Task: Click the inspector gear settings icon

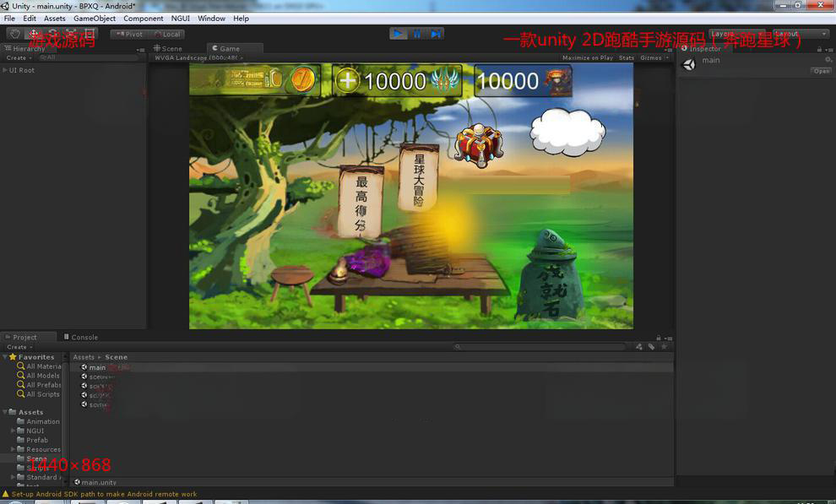Action: (x=828, y=60)
